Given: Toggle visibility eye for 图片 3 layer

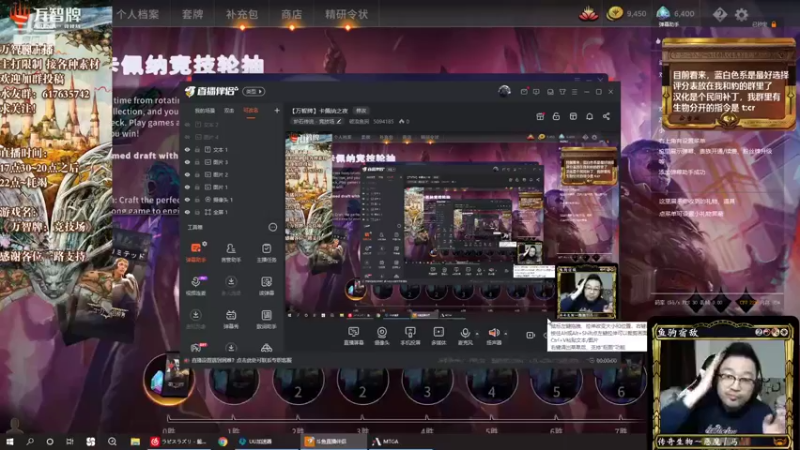Looking at the screenshot, I should pos(187,162).
